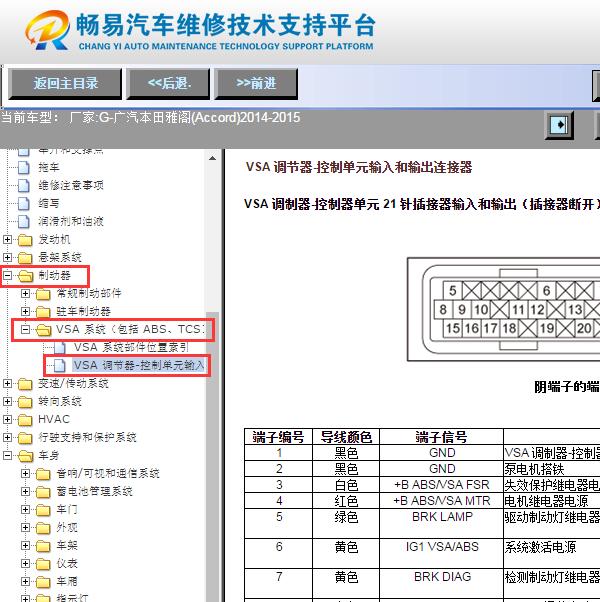
Task: Click the VSA 调节器-控制单元输入 page icon
Action: coord(60,366)
